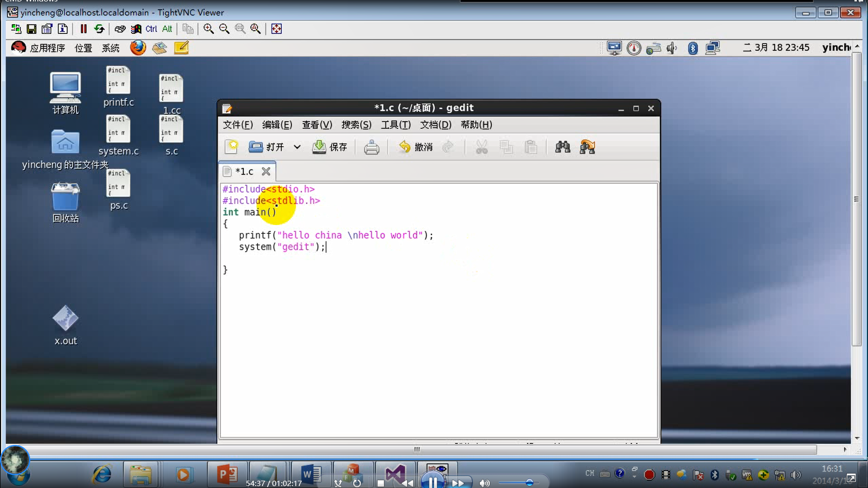868x488 pixels.
Task: Click the Redo arrow icon in gedit
Action: tap(448, 147)
